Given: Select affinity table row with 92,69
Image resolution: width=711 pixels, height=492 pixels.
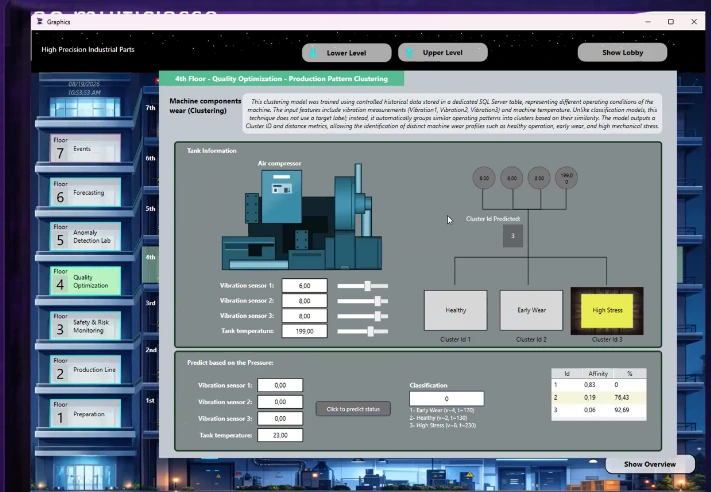Looking at the screenshot, I should point(599,410).
